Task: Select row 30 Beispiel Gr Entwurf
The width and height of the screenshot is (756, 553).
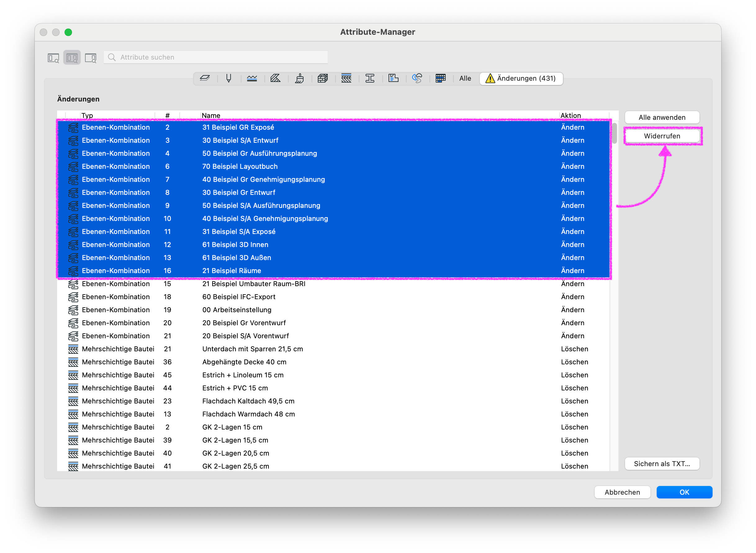Action: pyautogui.click(x=334, y=193)
